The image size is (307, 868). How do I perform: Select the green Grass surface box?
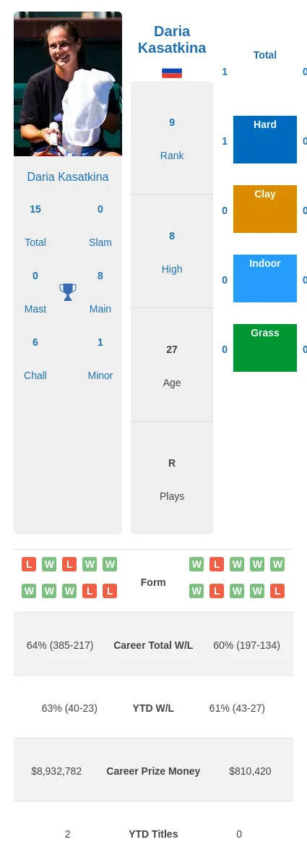tap(265, 348)
